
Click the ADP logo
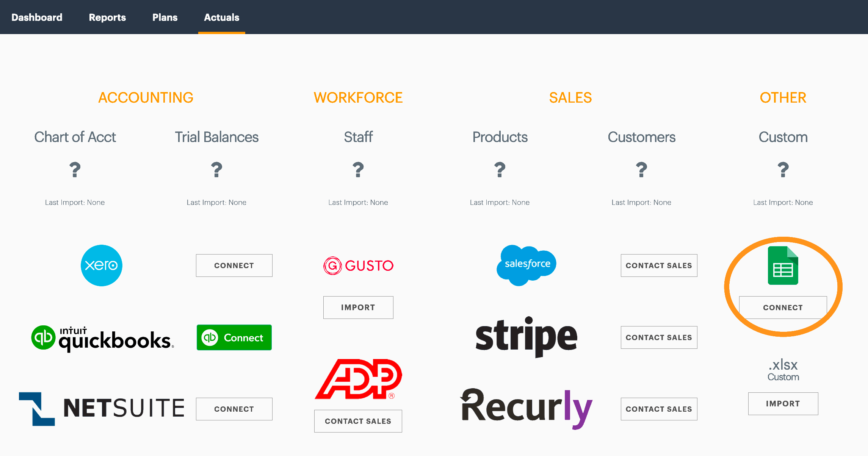click(358, 379)
